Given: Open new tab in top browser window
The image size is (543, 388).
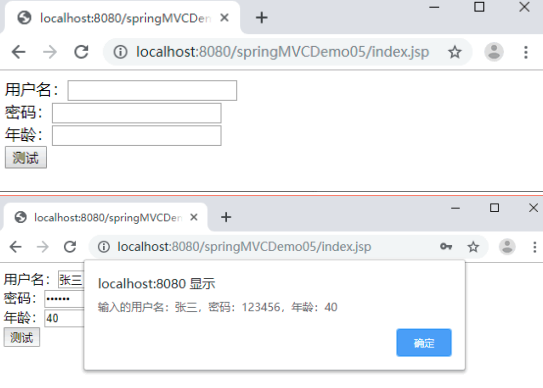Looking at the screenshot, I should pyautogui.click(x=261, y=18).
